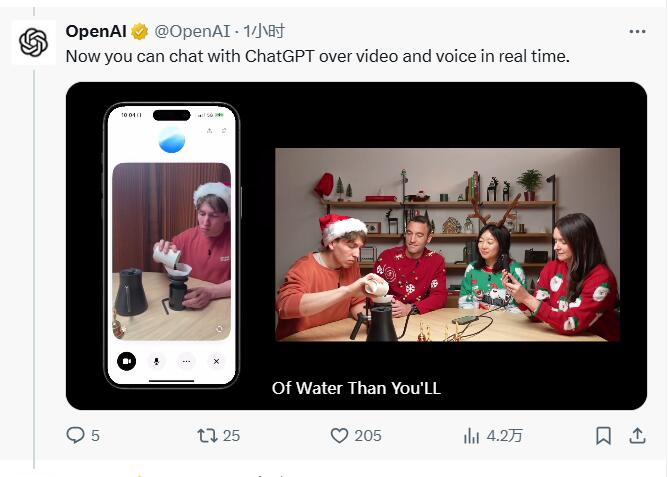
Task: Click the right-side group video thumbnail
Action: coord(447,245)
